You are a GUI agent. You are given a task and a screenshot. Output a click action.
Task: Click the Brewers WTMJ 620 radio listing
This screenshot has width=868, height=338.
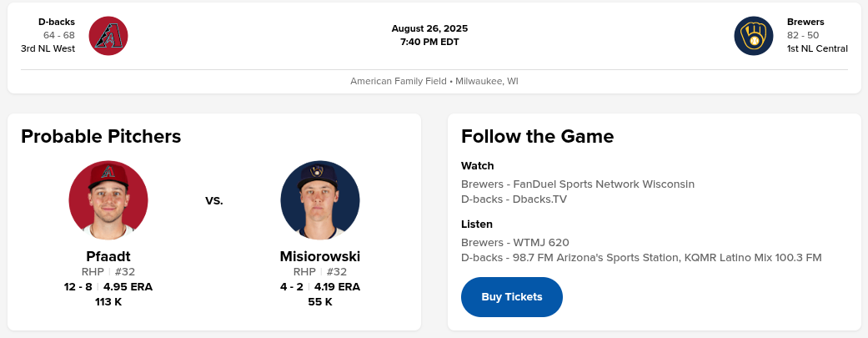(515, 242)
